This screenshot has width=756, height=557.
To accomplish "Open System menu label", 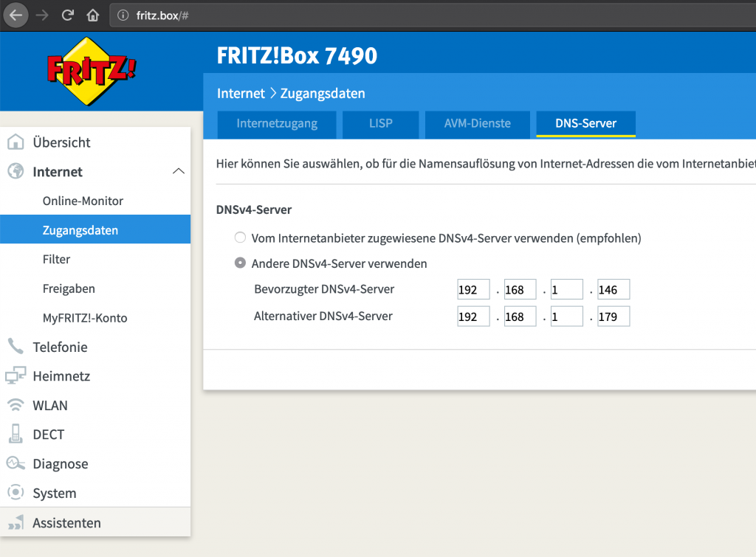I will (x=55, y=494).
